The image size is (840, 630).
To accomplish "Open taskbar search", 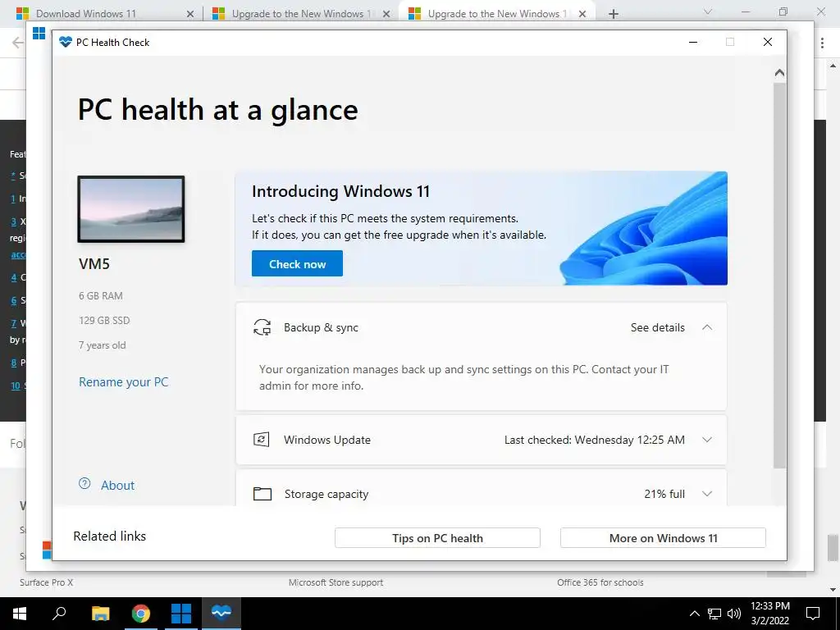I will [x=59, y=614].
